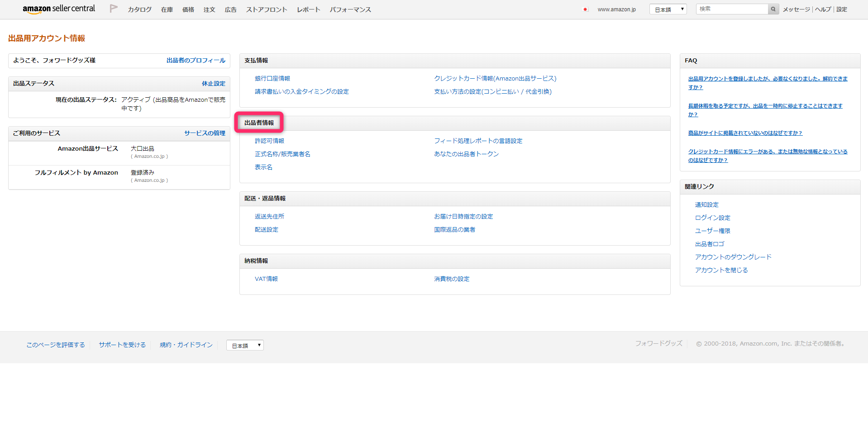The height and width of the screenshot is (427, 868).
Task: Open 銀行口座情報 under 支払情報
Action: 272,78
